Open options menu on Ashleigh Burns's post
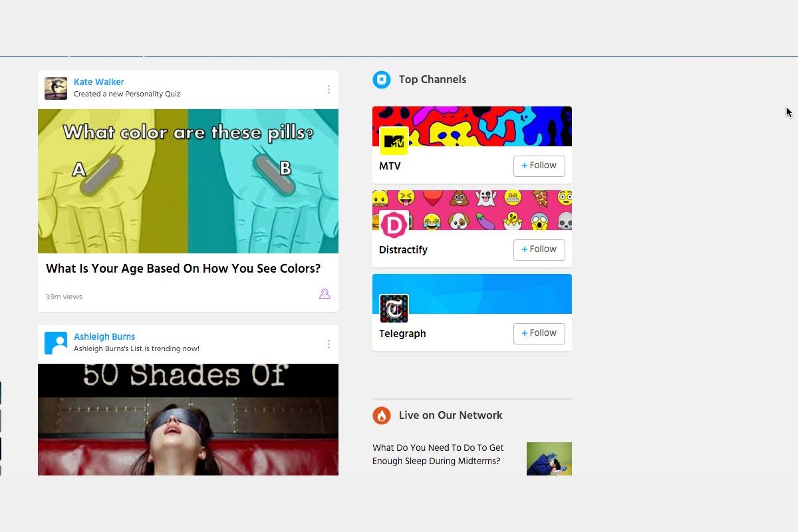Screen dimensions: 798x532 coord(329,344)
